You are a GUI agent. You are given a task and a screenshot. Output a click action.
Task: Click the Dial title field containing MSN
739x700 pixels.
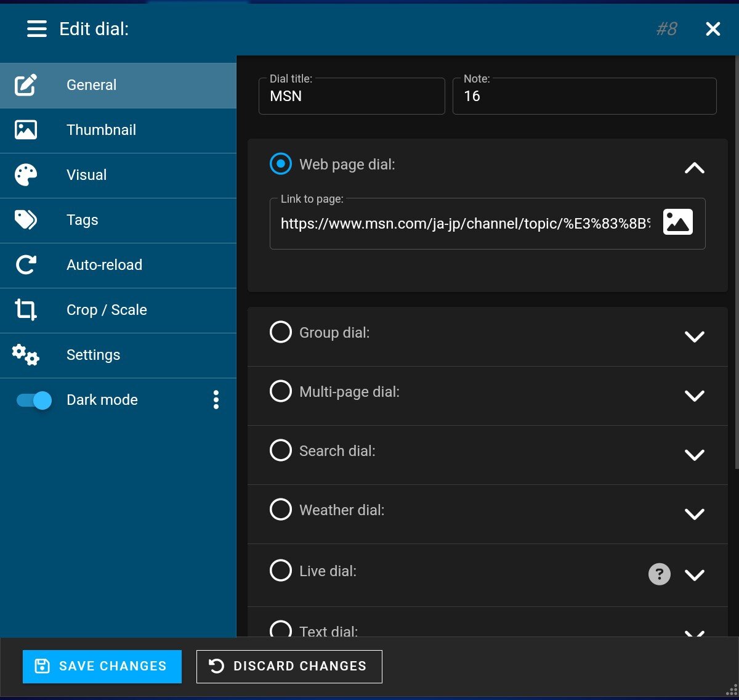point(352,96)
